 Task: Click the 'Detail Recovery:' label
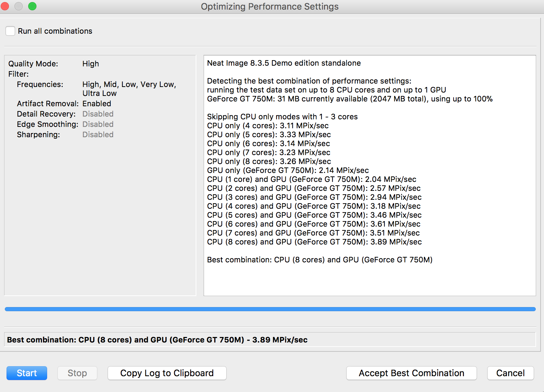(x=46, y=114)
